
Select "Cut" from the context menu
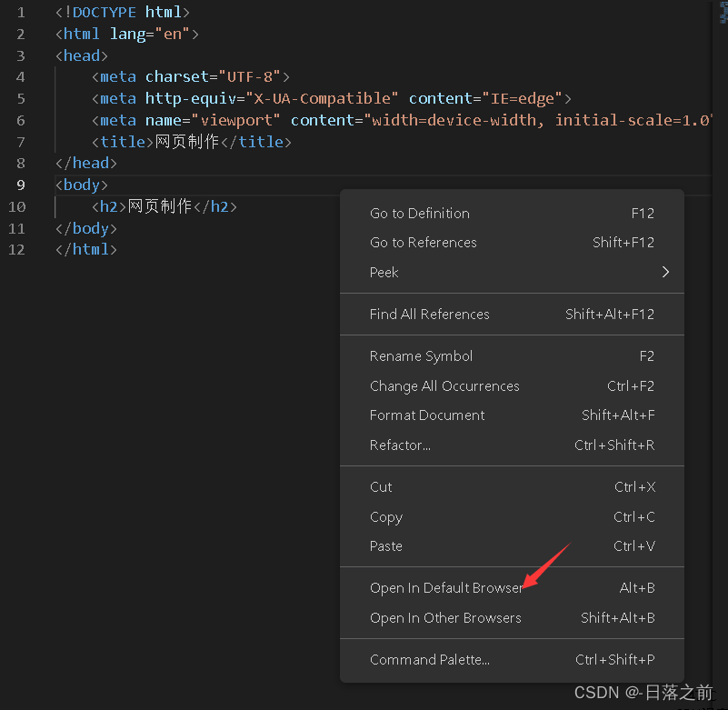tap(380, 486)
